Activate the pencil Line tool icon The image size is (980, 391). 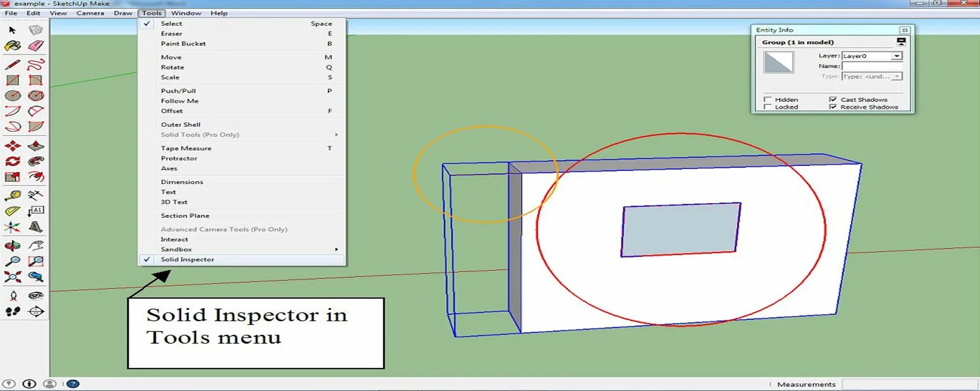click(13, 65)
